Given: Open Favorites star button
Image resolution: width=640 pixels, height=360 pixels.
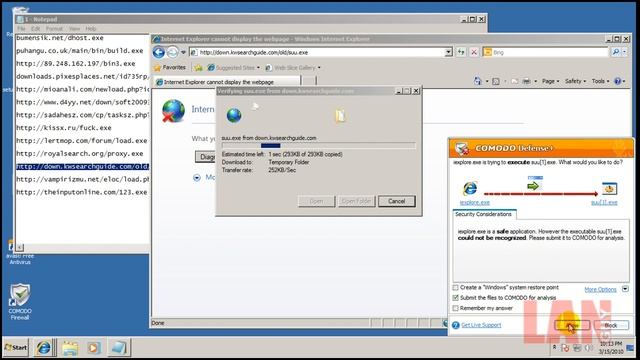Looking at the screenshot, I should (x=170, y=67).
